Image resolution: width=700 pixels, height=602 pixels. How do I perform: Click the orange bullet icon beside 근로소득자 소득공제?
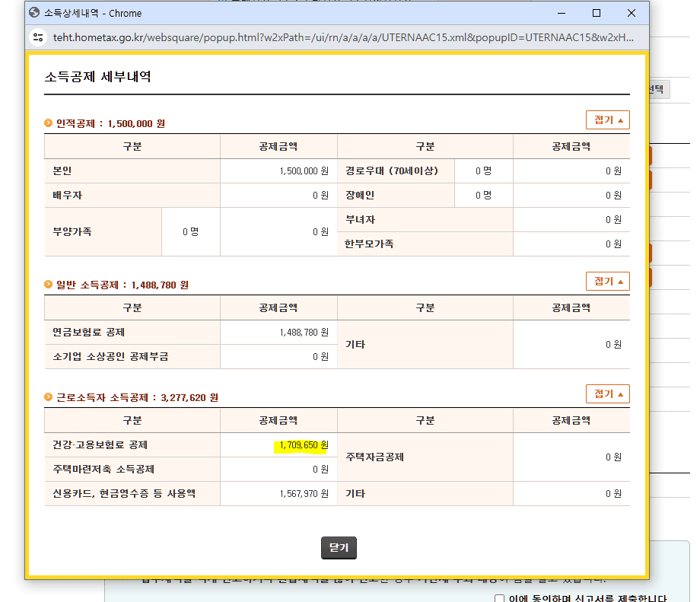click(x=49, y=397)
